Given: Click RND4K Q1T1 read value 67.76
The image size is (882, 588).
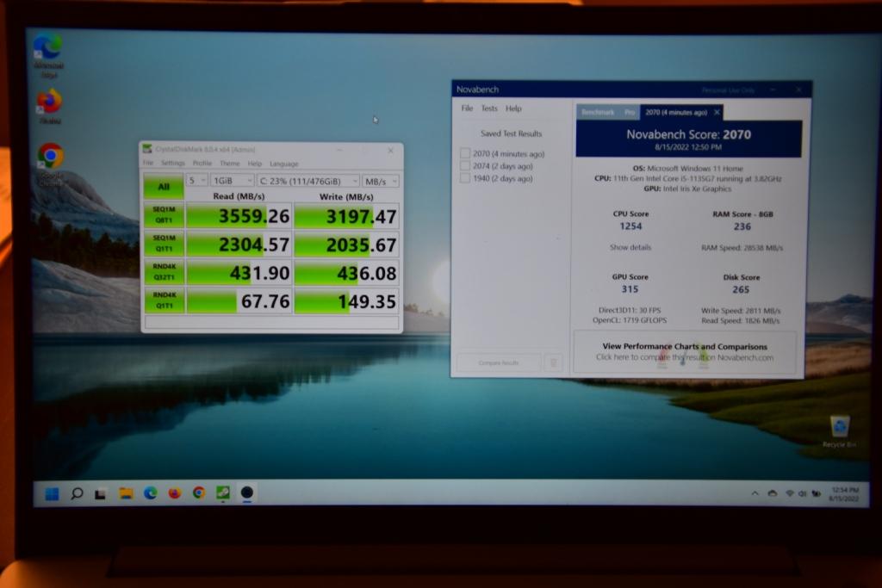Looking at the screenshot, I should click(x=239, y=301).
